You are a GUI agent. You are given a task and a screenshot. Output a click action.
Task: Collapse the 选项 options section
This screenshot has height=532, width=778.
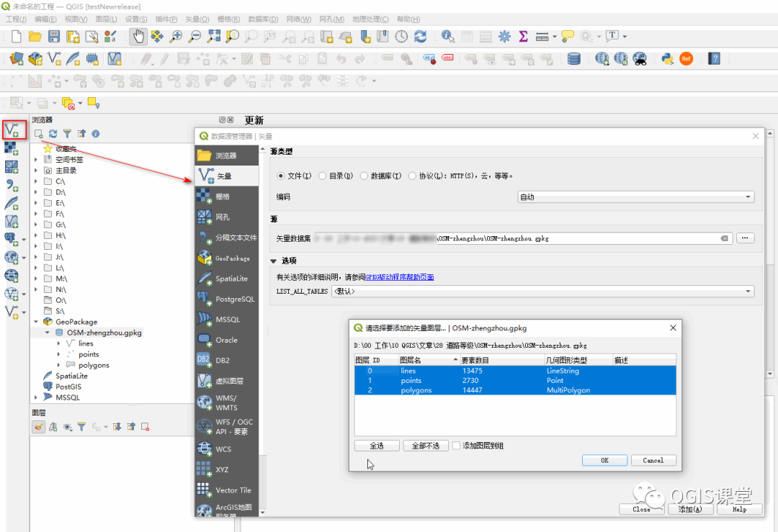(x=274, y=261)
